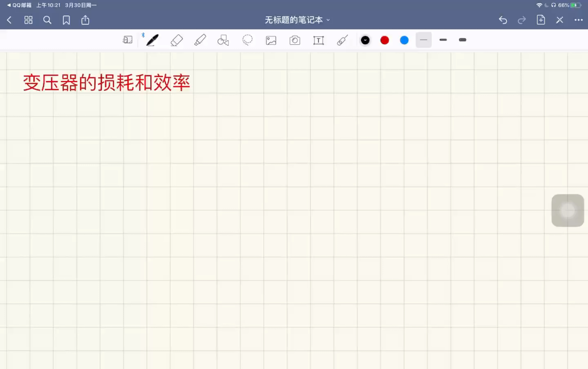Select the Shapes tool
This screenshot has width=588, height=369.
pyautogui.click(x=223, y=40)
